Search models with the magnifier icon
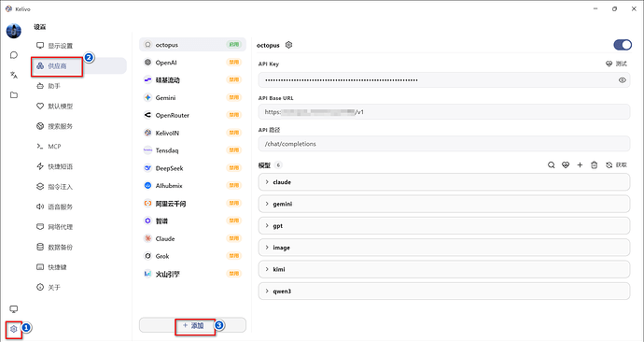 [552, 164]
